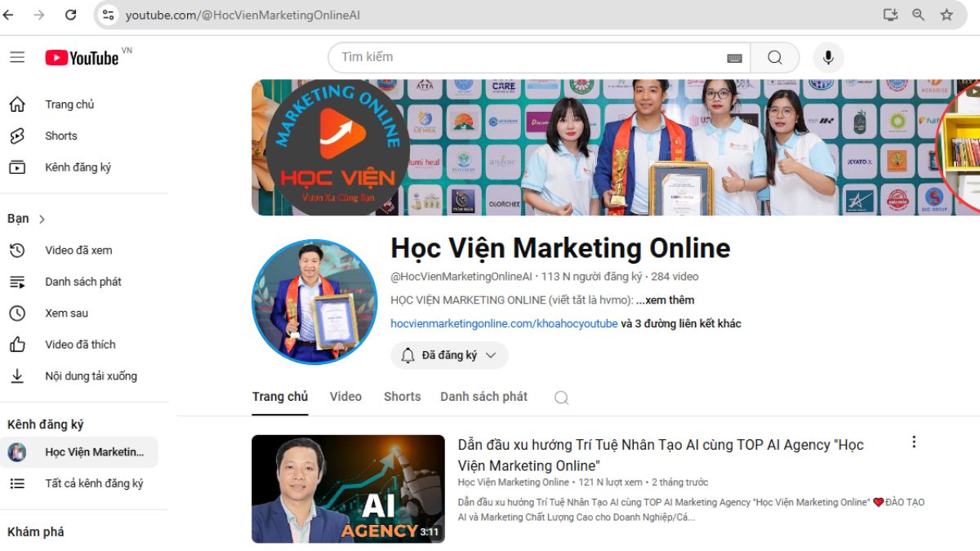Open Nội dung tải xuống downloads
The width and height of the screenshot is (980, 551).
(91, 376)
